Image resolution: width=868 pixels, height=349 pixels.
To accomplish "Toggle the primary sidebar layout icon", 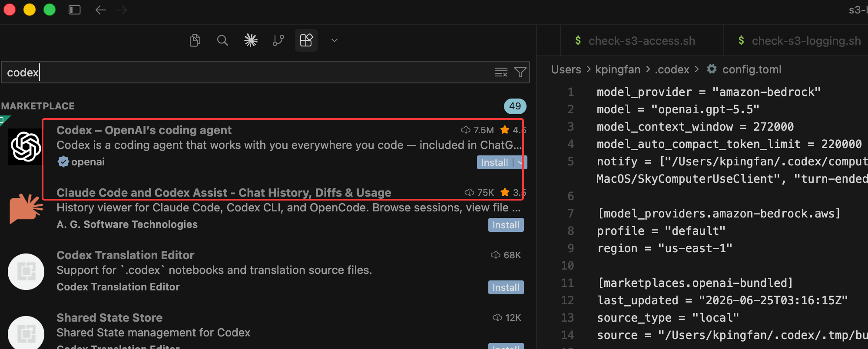I will click(75, 10).
